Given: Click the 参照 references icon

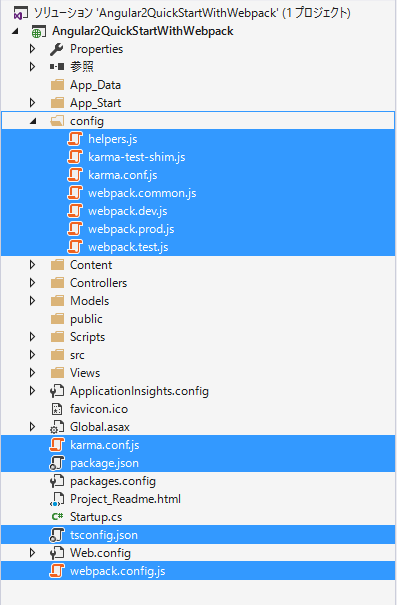Looking at the screenshot, I should point(57,67).
